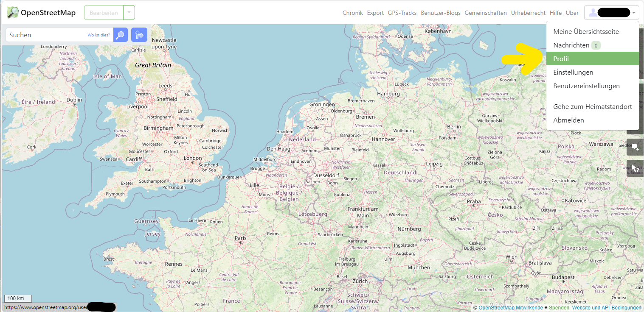Click the Frankfurt am Main label
This screenshot has width=644, height=312.
[363, 212]
